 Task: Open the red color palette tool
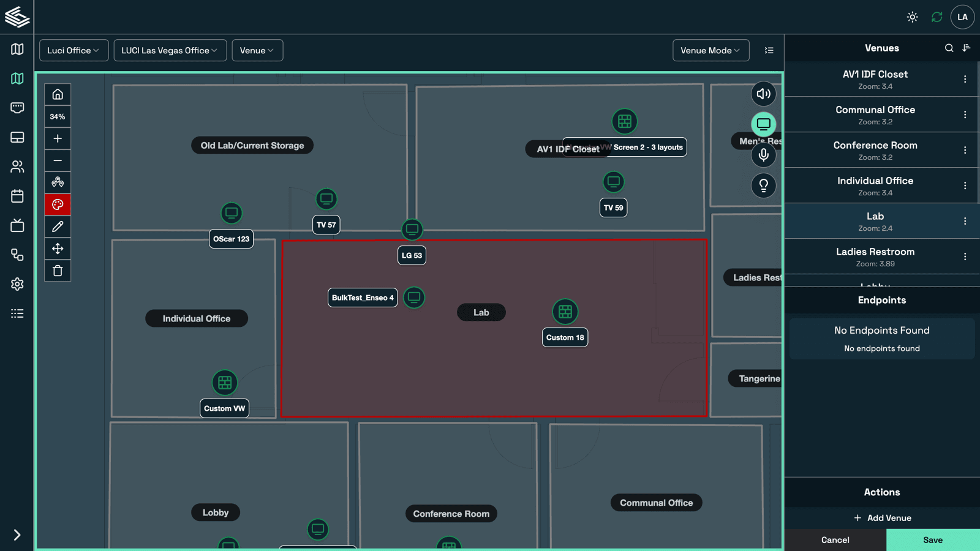(58, 204)
